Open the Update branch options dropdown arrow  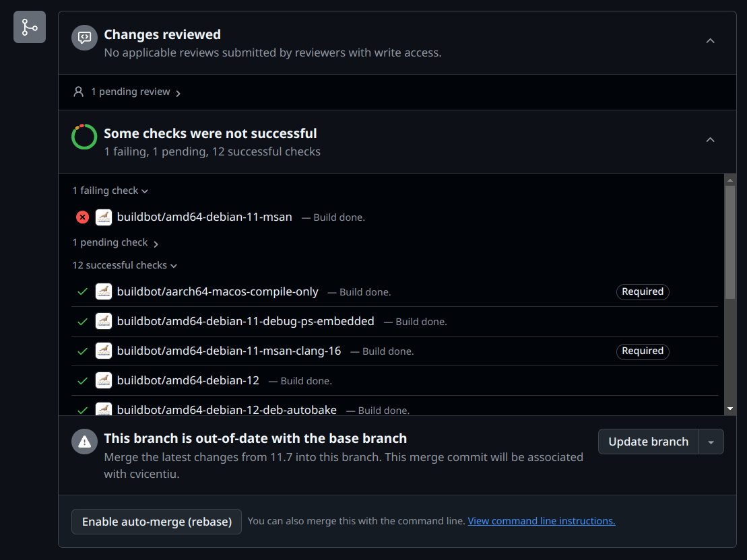tap(711, 442)
